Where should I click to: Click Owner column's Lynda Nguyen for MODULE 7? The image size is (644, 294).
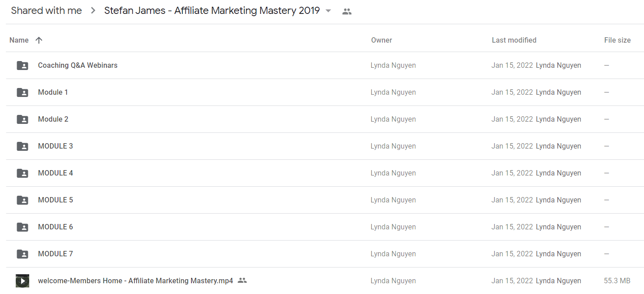[x=393, y=254]
